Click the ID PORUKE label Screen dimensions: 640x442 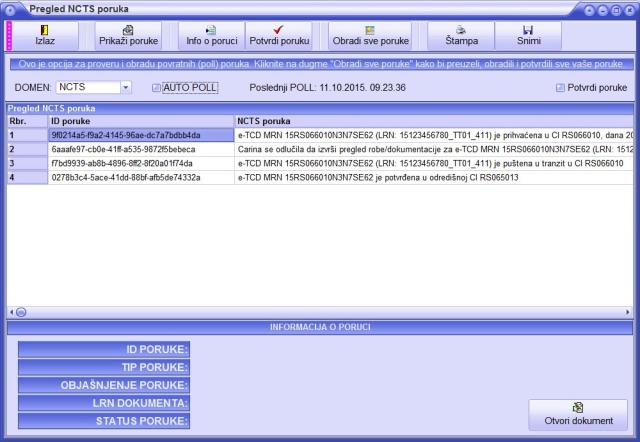point(104,349)
